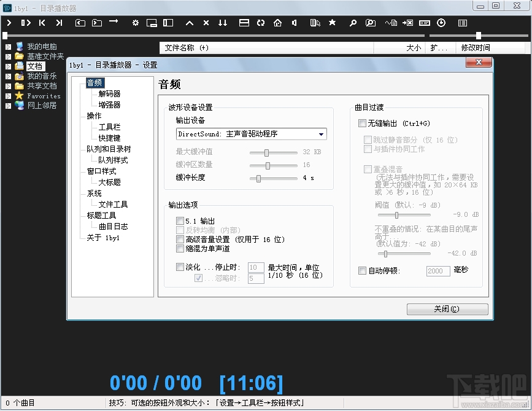Click the 淡化 stop time input field

point(255,267)
